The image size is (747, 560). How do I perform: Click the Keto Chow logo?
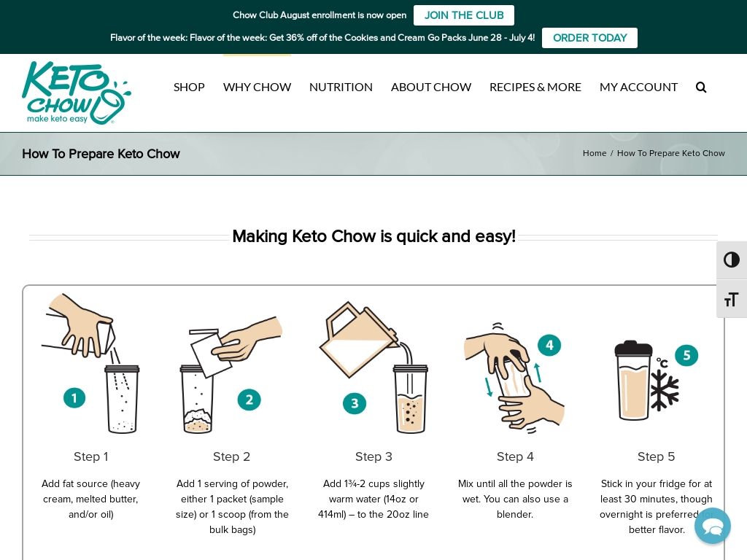coord(76,93)
